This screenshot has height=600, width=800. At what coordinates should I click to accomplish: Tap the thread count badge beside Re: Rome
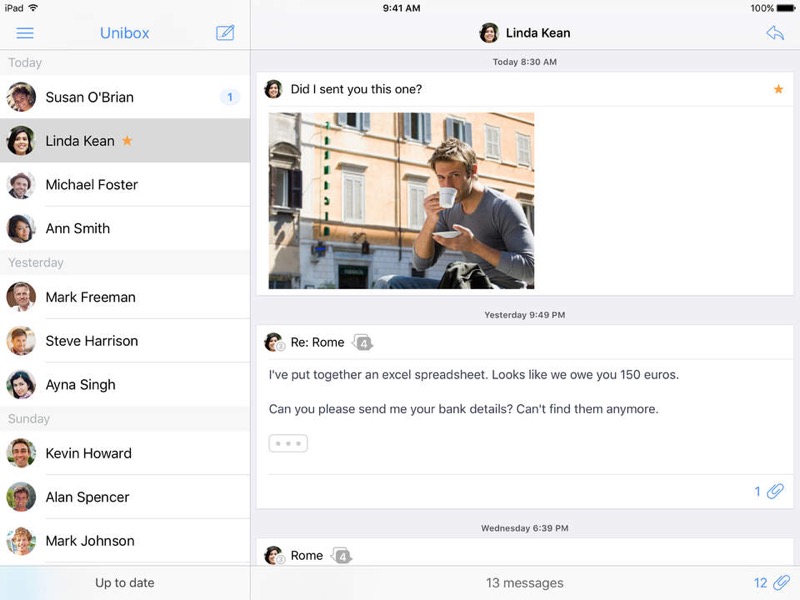coord(363,343)
